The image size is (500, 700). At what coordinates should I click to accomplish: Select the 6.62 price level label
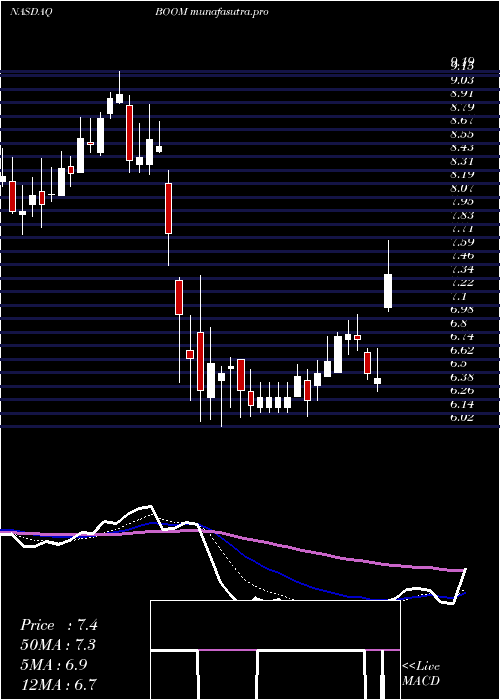462,350
